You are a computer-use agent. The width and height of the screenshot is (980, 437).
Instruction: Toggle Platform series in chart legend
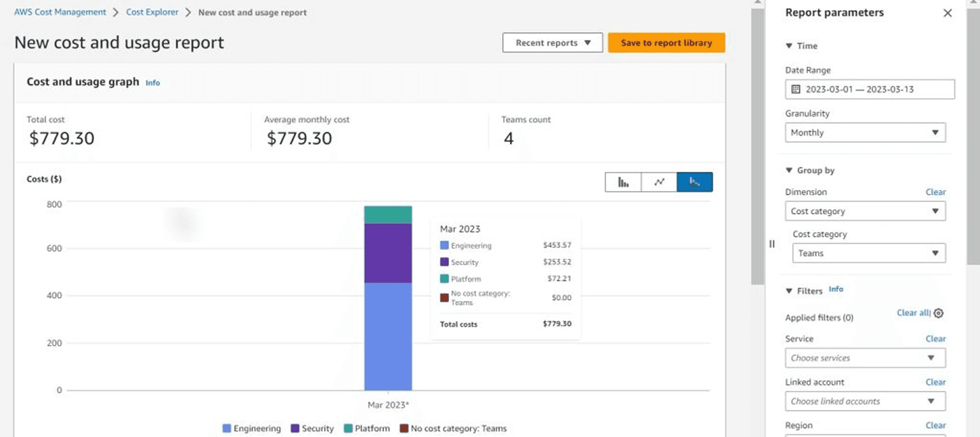tap(367, 428)
